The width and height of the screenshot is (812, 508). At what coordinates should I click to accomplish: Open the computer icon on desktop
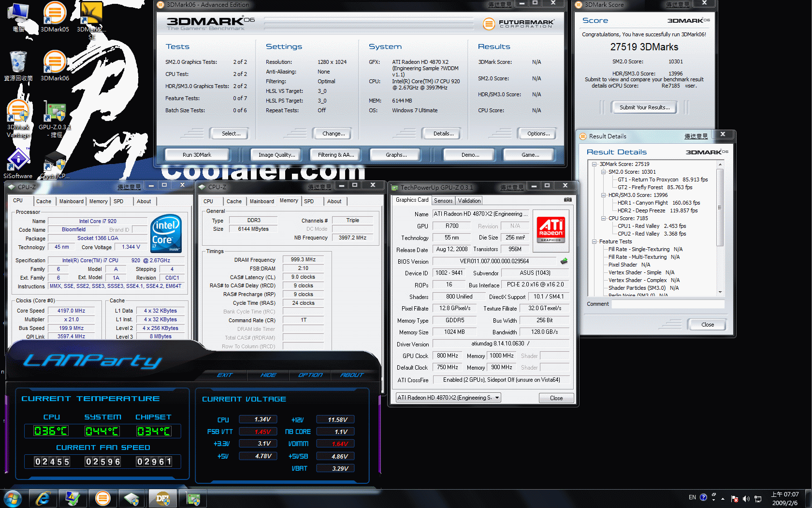[x=18, y=17]
